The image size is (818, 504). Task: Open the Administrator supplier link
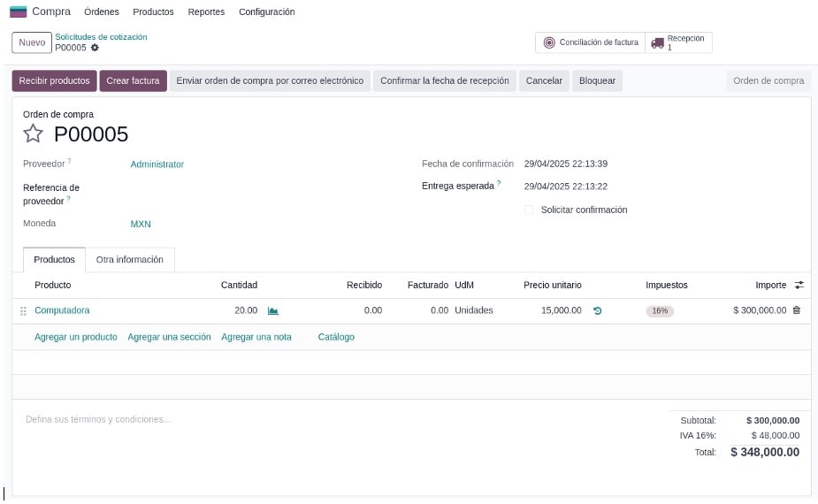coord(157,164)
